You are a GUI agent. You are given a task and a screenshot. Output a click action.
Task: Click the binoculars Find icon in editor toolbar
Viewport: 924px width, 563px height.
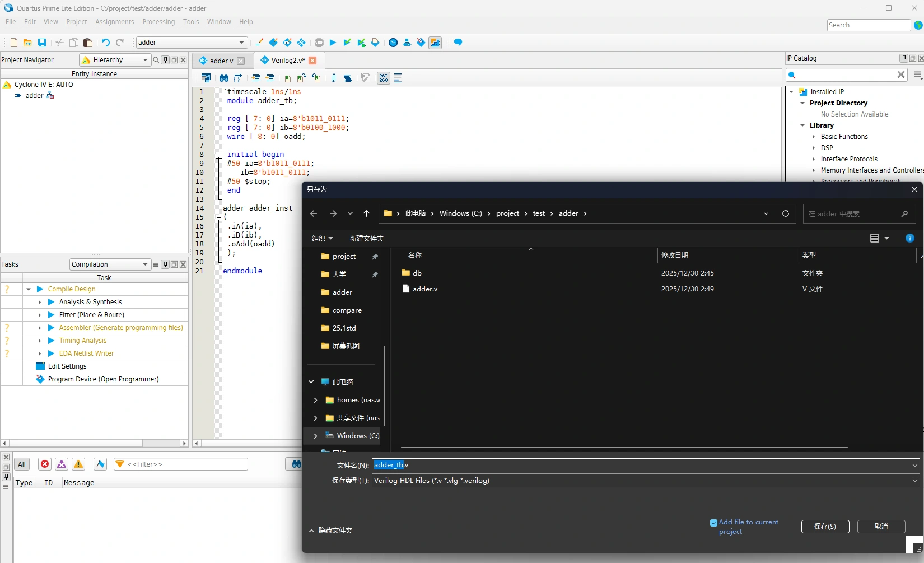224,78
